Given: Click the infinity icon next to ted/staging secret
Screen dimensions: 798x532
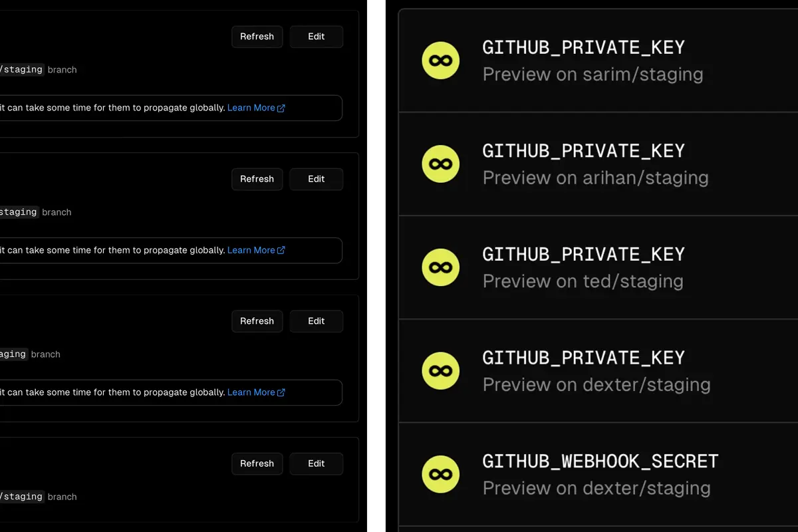Looking at the screenshot, I should [440, 267].
